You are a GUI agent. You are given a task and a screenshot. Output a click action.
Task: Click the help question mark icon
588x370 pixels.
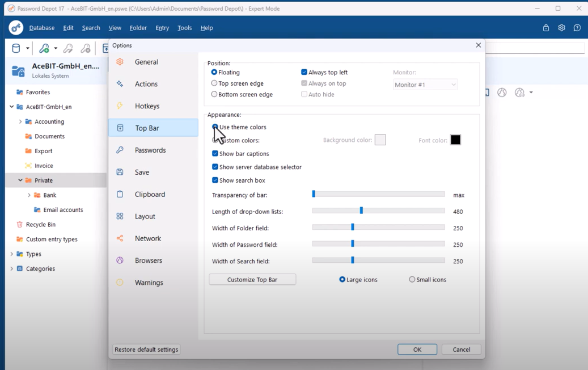coord(577,28)
